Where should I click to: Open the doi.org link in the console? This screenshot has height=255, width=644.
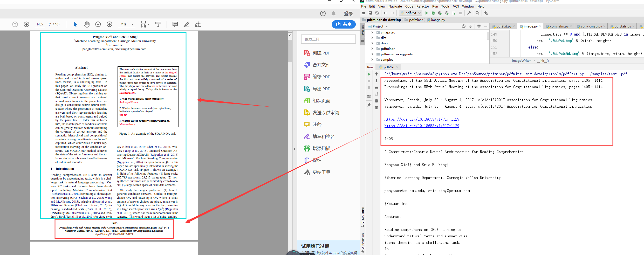[x=422, y=119]
